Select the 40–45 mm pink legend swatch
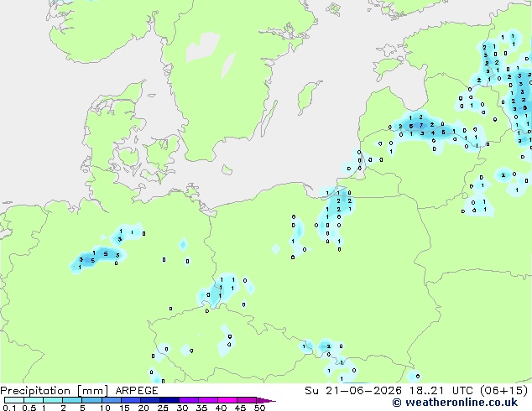The width and height of the screenshot is (532, 411). click(x=227, y=400)
